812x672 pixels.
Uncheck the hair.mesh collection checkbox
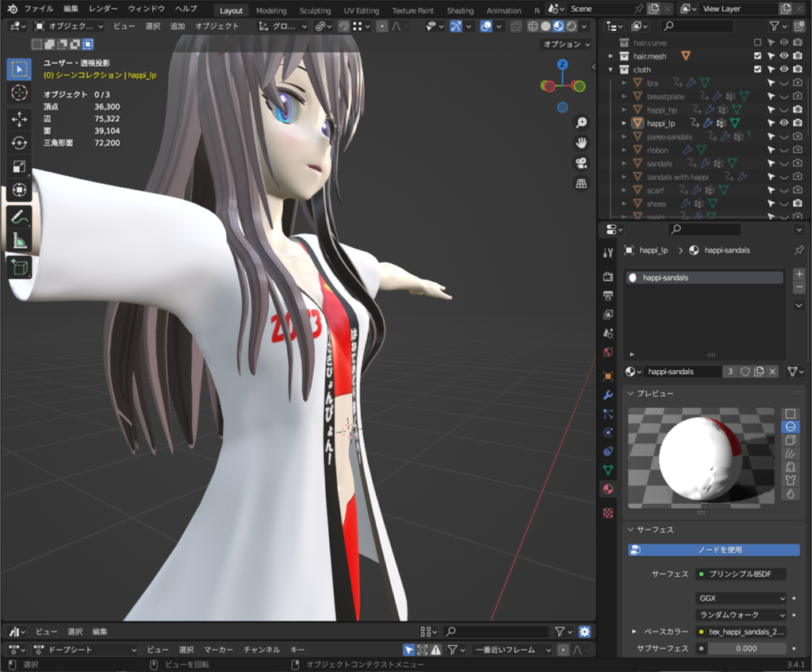(757, 56)
